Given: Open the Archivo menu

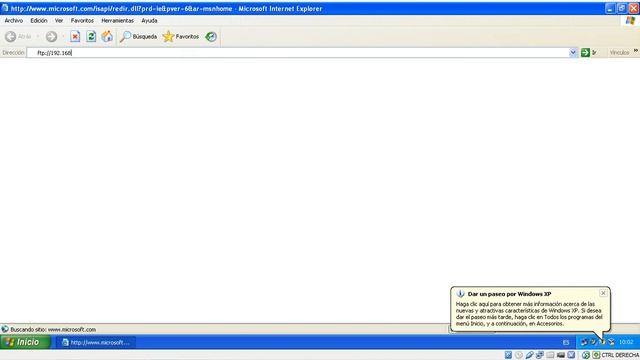Looking at the screenshot, I should click(13, 20).
